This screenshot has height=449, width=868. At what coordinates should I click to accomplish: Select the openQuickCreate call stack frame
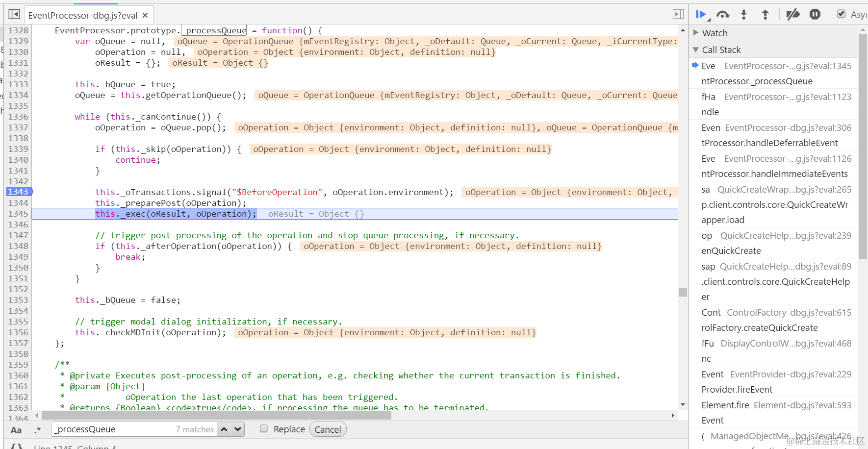pos(774,243)
